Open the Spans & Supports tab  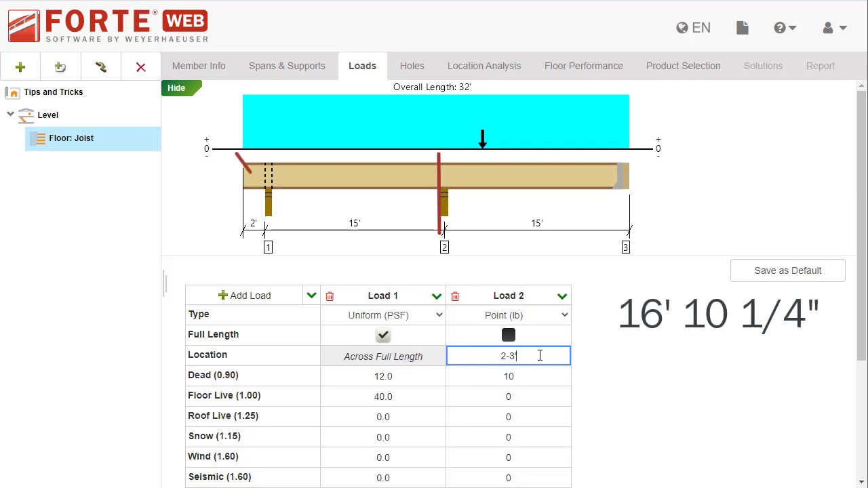point(287,66)
